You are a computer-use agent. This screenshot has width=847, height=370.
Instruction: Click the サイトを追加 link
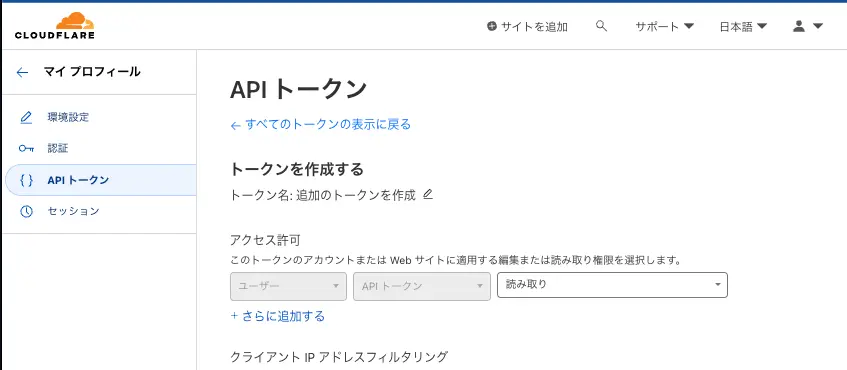[x=527, y=26]
